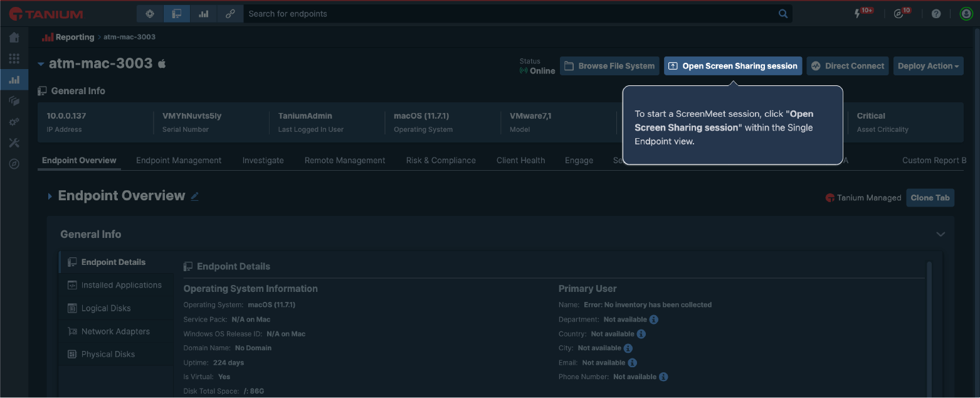Open the tools wrench icon in the sidebar
This screenshot has width=980, height=398.
pyautogui.click(x=14, y=143)
